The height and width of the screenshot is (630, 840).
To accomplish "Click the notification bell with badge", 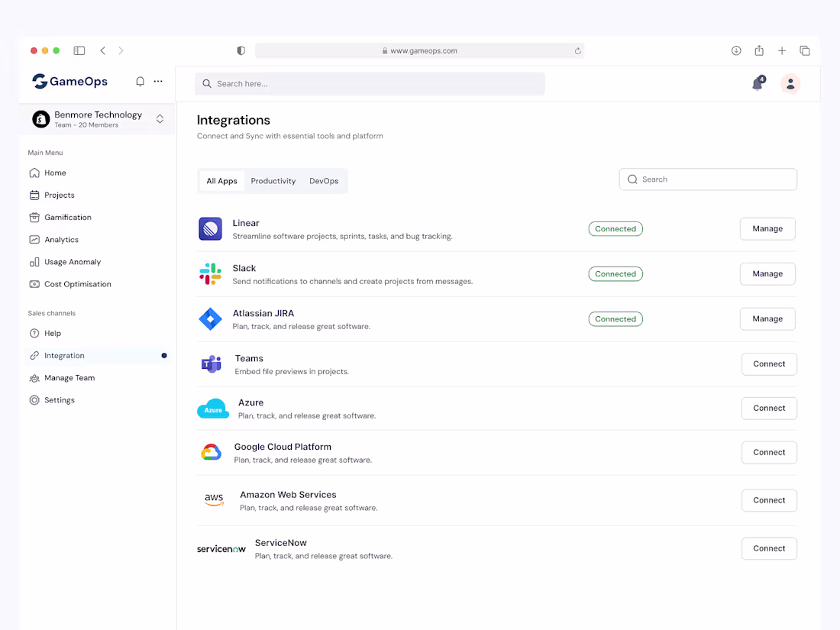I will tap(758, 83).
